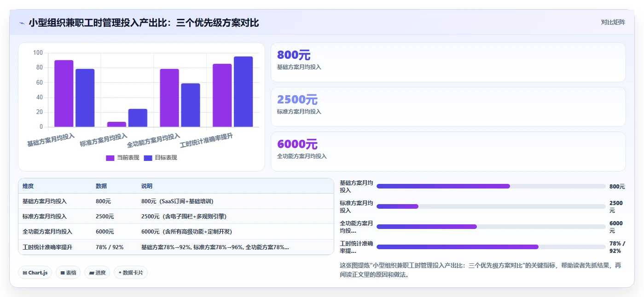
Task: Select the 数据卡片 tag
Action: tap(131, 273)
